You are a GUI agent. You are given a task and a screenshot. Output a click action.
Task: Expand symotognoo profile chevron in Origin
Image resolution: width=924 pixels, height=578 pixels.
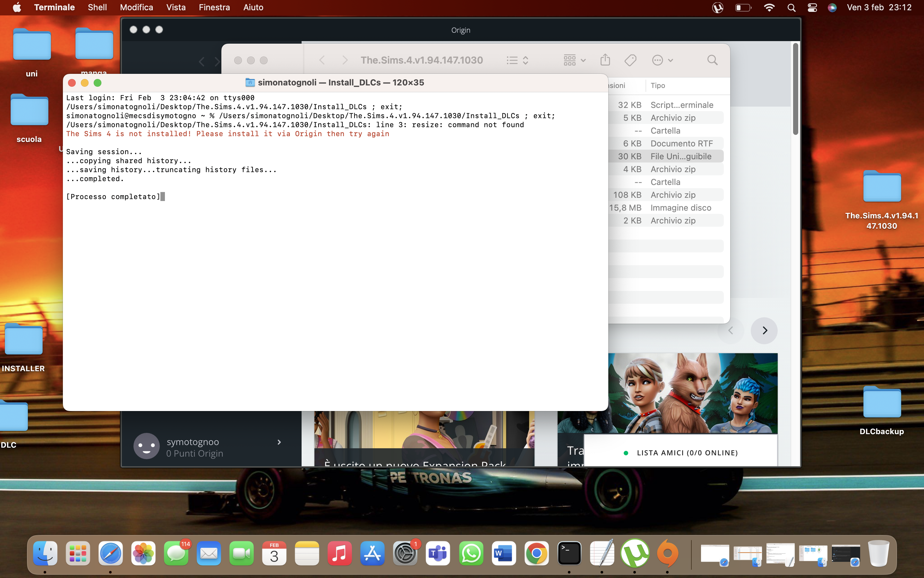(279, 442)
